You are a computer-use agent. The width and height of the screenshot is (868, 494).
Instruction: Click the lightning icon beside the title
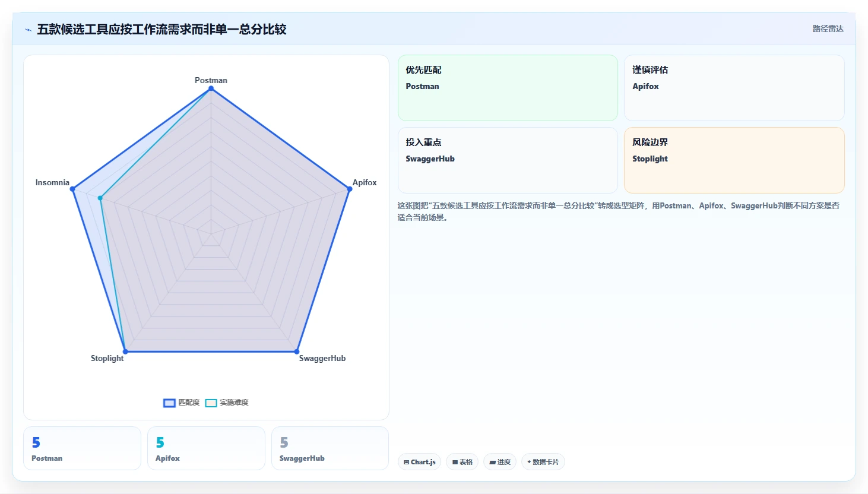point(28,30)
